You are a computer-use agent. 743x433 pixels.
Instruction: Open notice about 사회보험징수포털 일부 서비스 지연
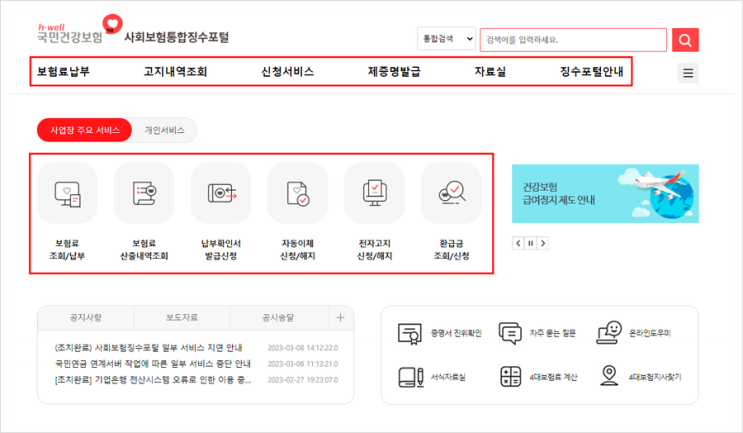click(148, 348)
